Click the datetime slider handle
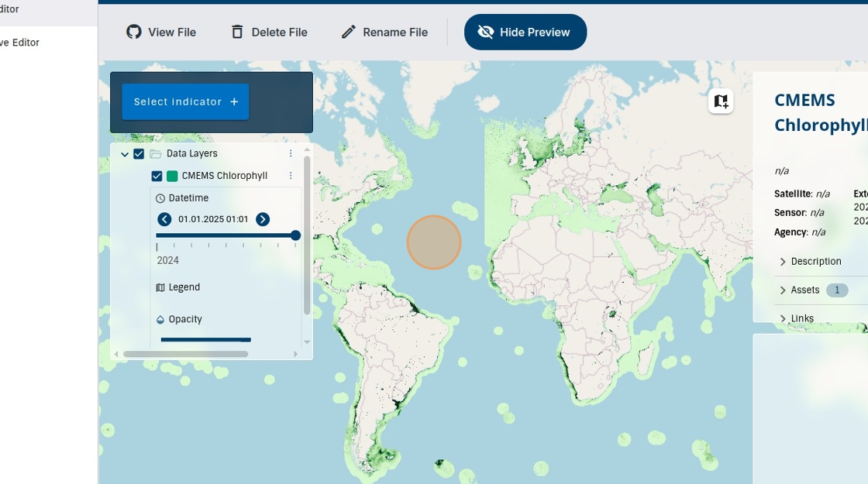 click(295, 235)
